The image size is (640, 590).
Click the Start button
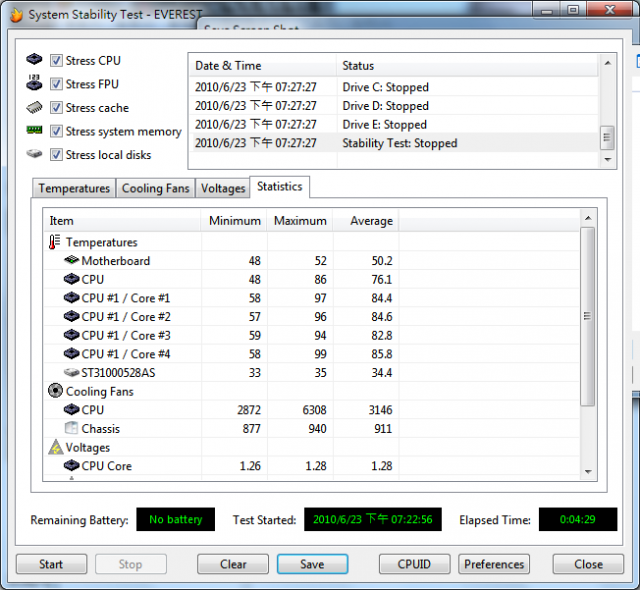click(x=51, y=564)
